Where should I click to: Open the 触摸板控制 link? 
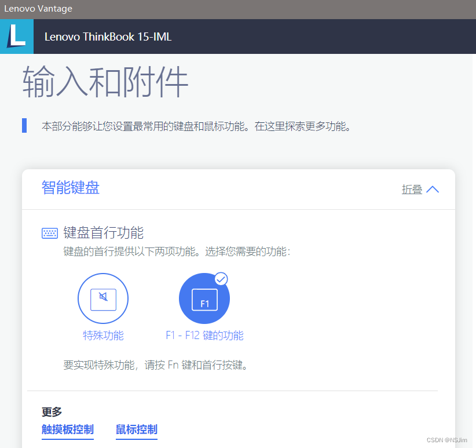coord(68,429)
